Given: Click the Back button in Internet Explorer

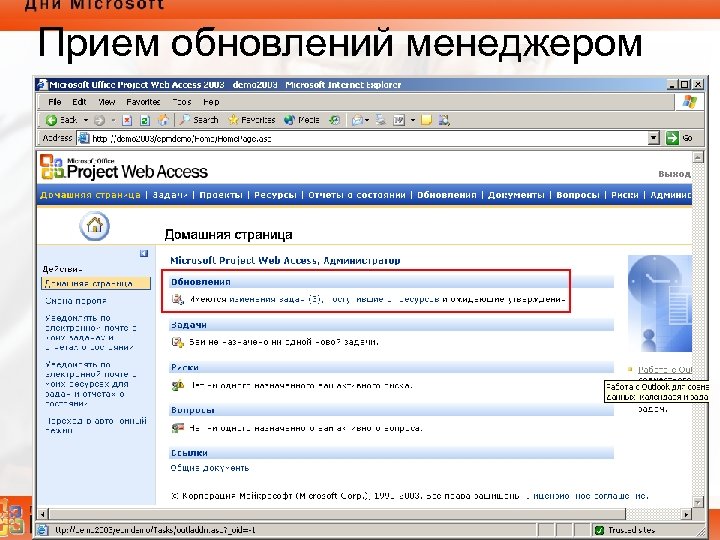Looking at the screenshot, I should click(61, 120).
